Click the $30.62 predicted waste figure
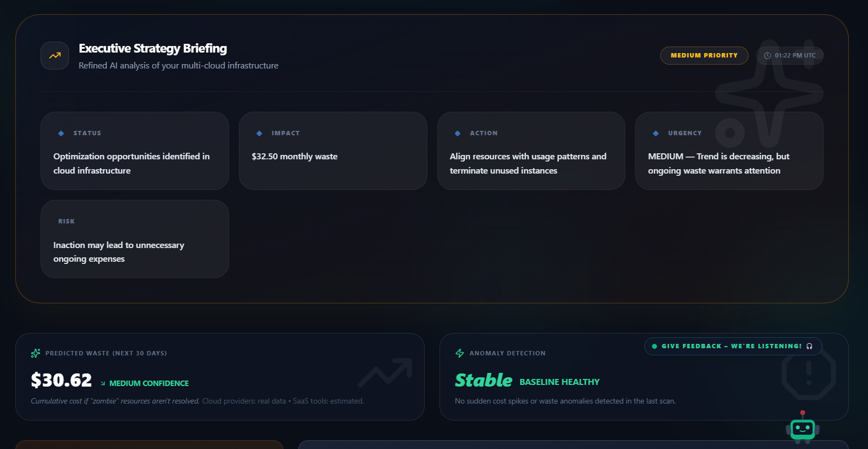Viewport: 868px width, 449px height. tap(61, 380)
